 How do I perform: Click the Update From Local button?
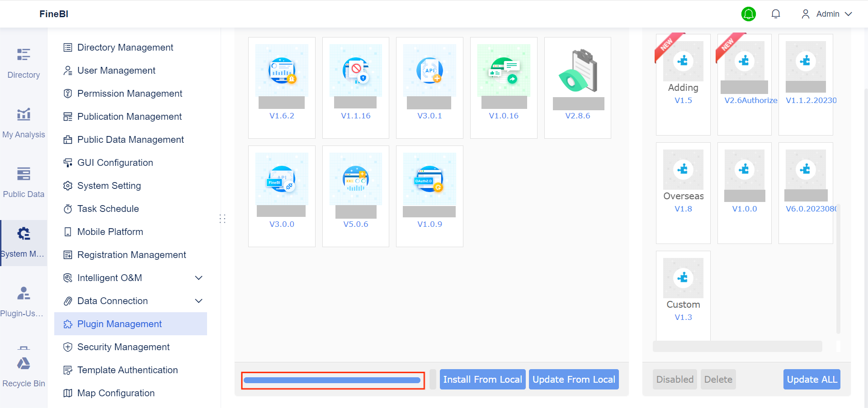(x=574, y=379)
